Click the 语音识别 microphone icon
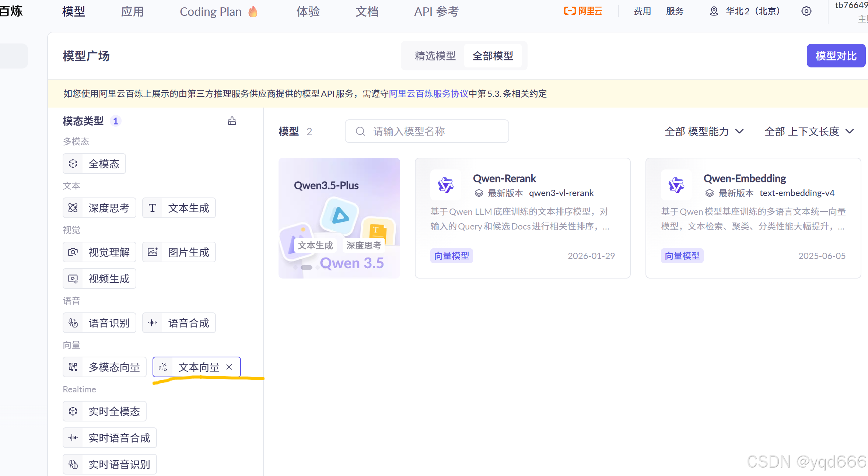Viewport: 868px width, 476px height. coord(73,323)
